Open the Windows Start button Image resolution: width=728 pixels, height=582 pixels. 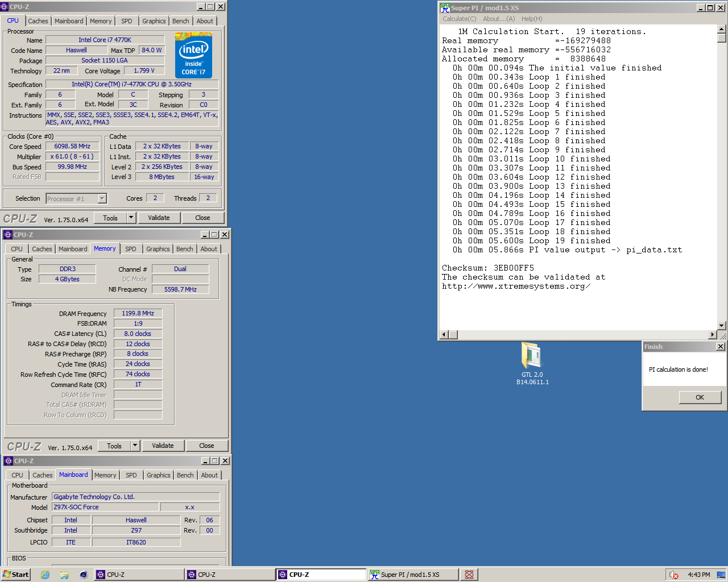pyautogui.click(x=15, y=575)
